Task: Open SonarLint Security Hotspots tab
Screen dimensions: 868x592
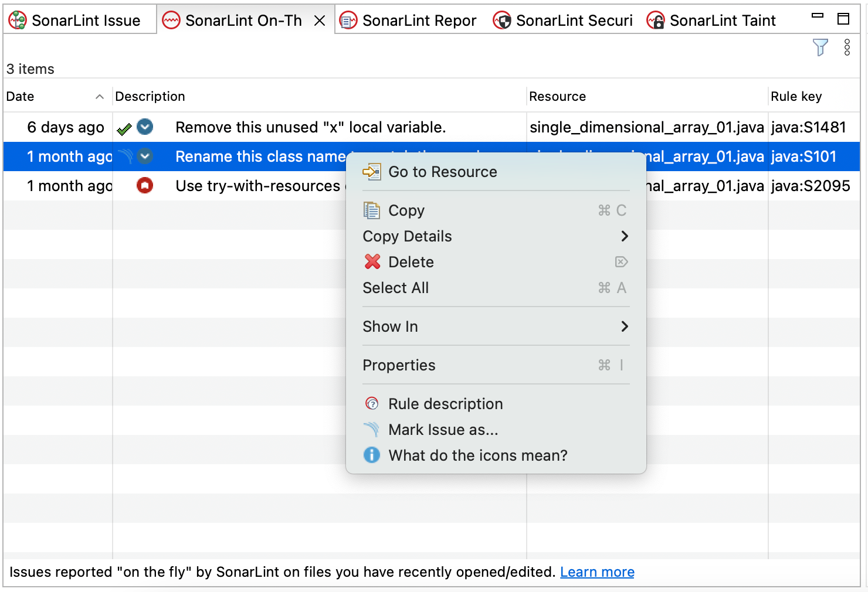Action: [563, 21]
